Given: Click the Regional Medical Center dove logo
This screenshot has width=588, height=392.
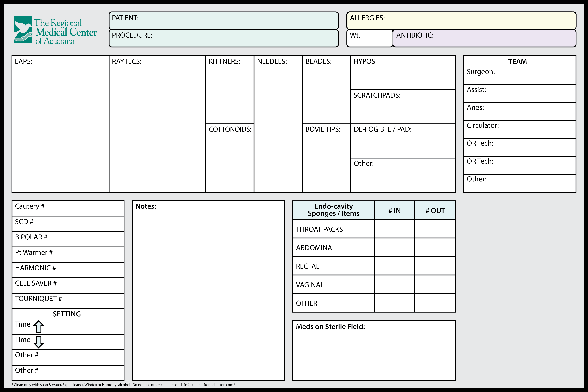Looking at the screenshot, I should pyautogui.click(x=23, y=30).
